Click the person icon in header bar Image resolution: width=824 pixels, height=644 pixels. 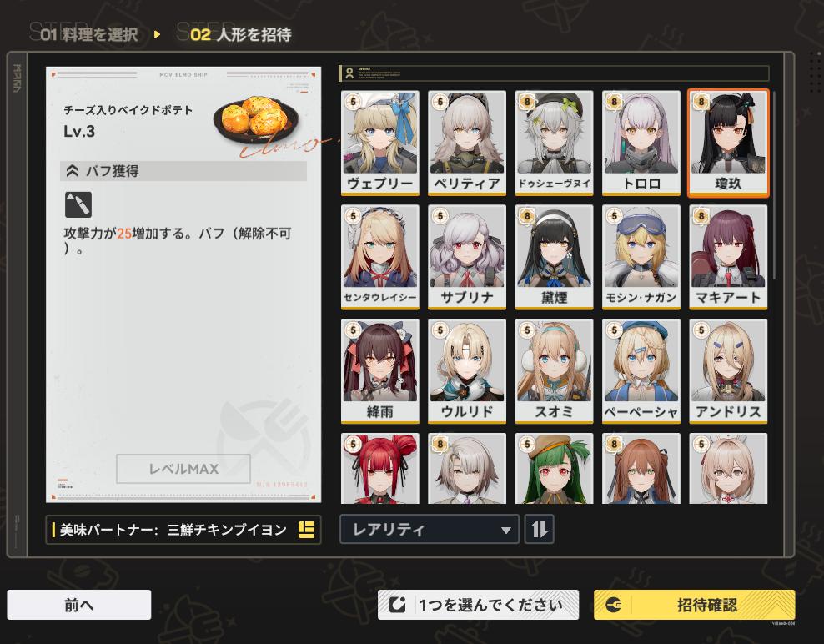[x=349, y=73]
